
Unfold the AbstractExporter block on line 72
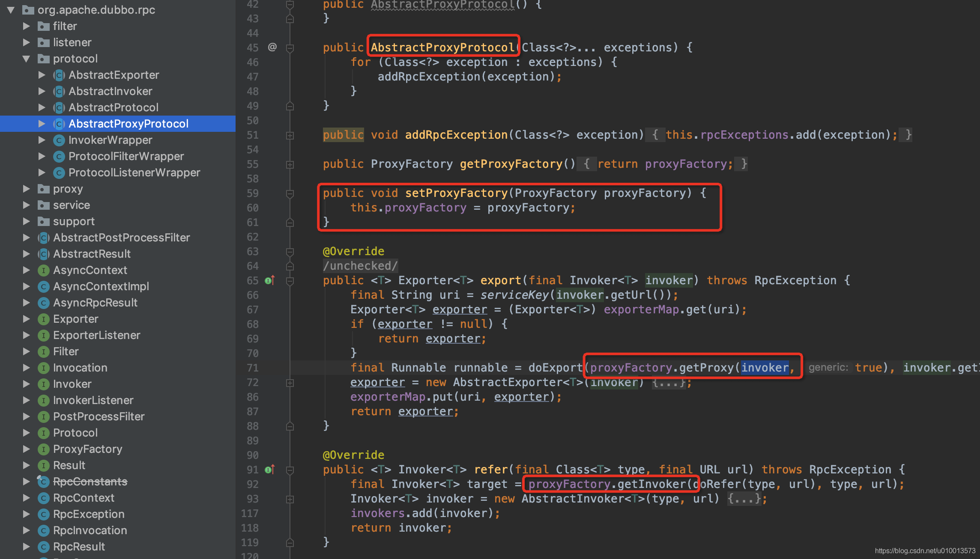(290, 383)
